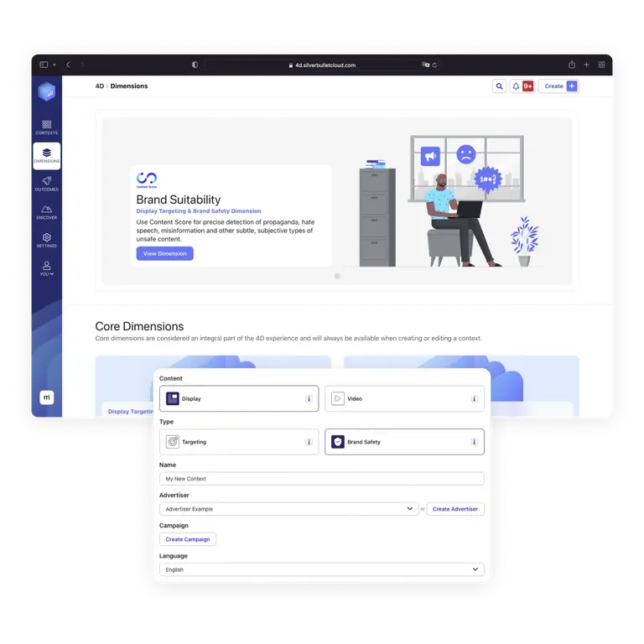This screenshot has height=644, width=644.
Task: Click the 4D cube logo
Action: [x=47, y=91]
